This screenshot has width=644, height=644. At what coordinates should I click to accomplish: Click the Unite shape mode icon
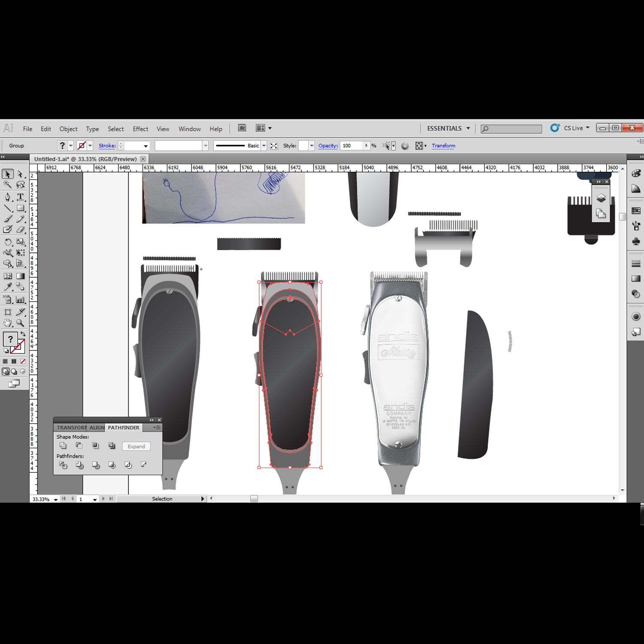[63, 446]
